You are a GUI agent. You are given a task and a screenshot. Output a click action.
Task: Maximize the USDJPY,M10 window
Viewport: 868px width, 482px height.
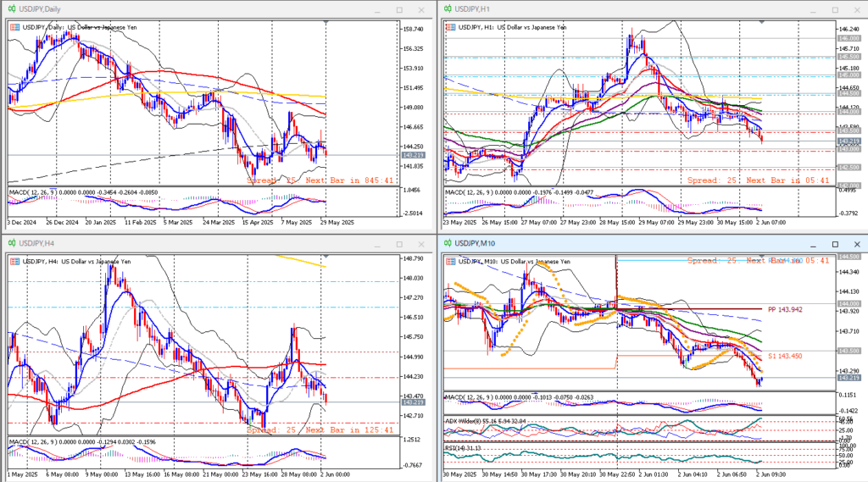coord(835,244)
